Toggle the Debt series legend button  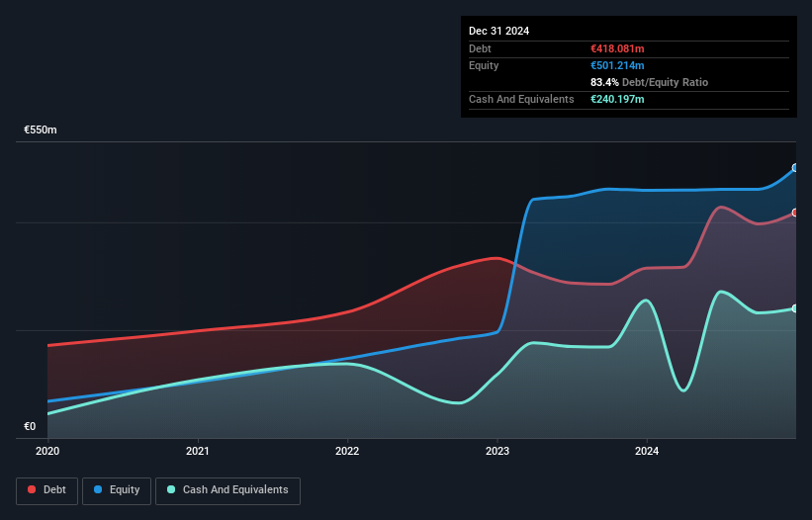[46, 490]
